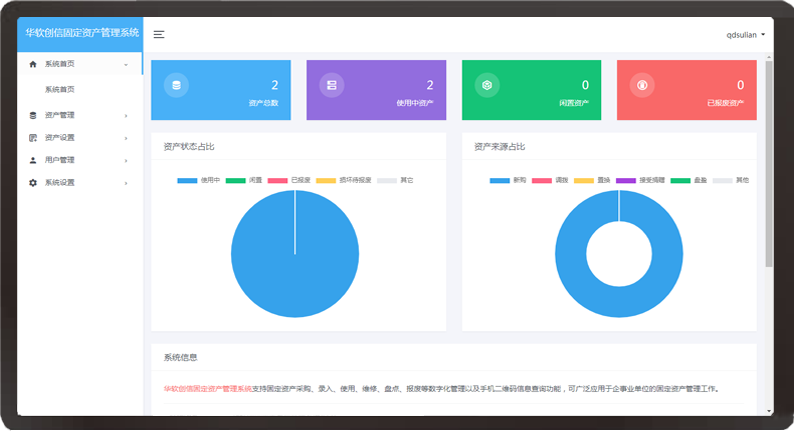
Task: Toggle 损坏待报废 legend yellow swatch
Action: point(326,180)
